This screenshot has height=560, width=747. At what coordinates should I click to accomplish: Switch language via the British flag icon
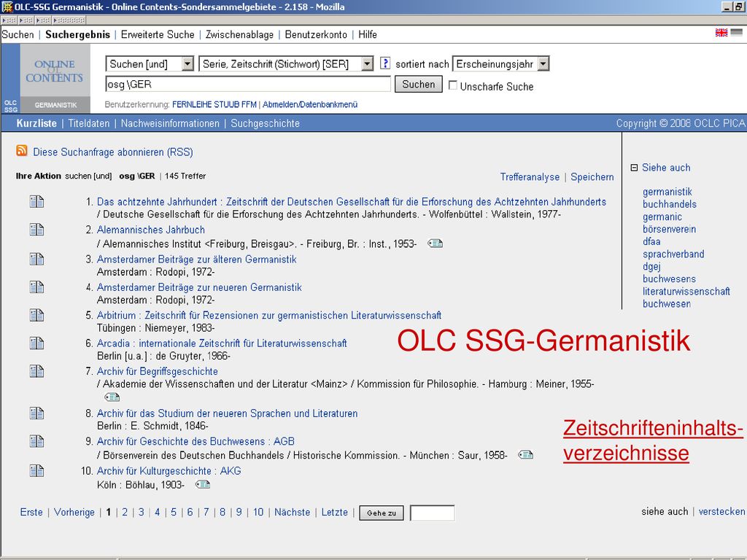721,32
